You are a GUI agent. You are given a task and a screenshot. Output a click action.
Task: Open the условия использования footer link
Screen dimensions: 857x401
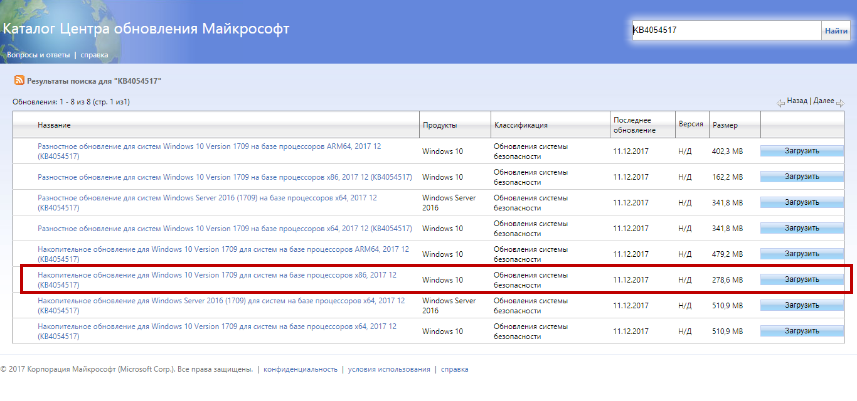389,369
